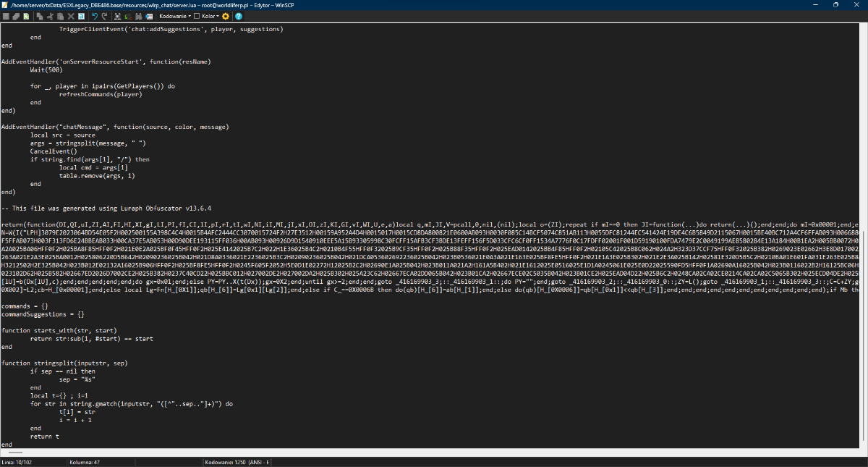Click the Linia 10/102 status field
The image size is (868, 467).
pyautogui.click(x=18, y=461)
